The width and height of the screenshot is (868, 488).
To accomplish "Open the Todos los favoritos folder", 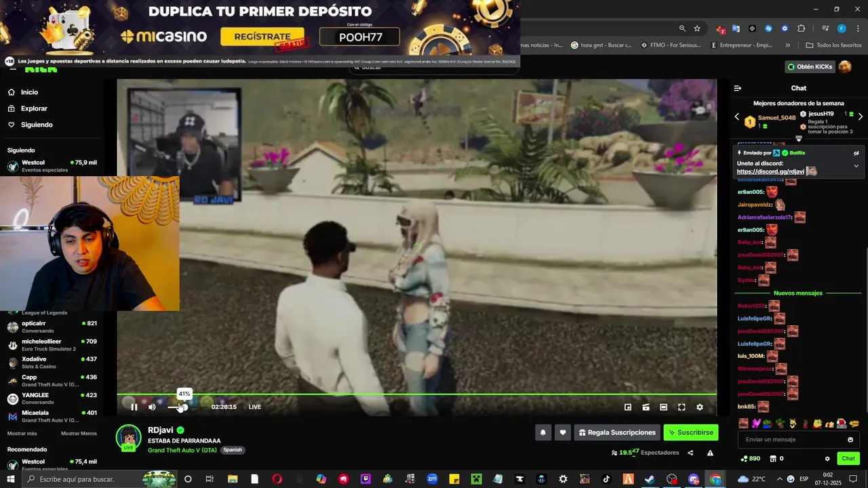I will [x=833, y=45].
